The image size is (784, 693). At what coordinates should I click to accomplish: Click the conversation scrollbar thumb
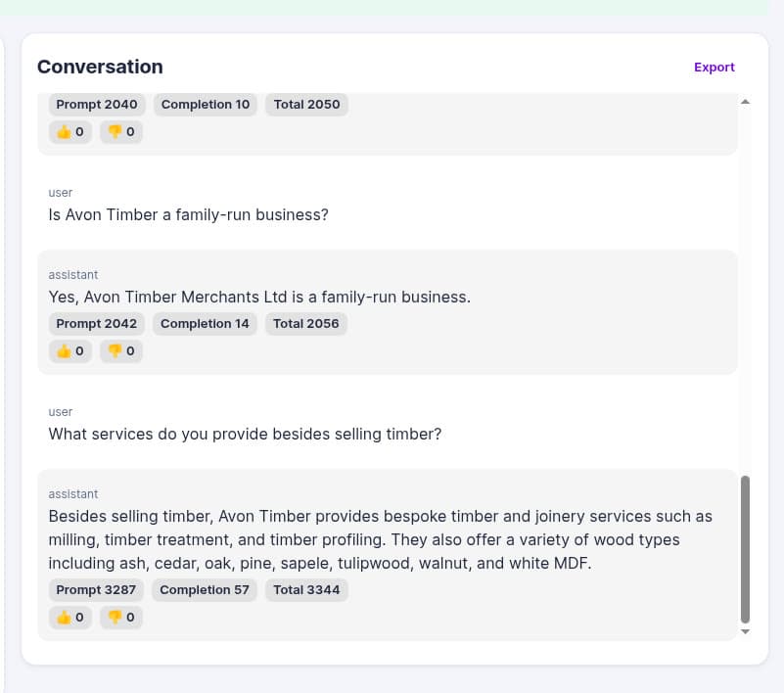point(745,549)
